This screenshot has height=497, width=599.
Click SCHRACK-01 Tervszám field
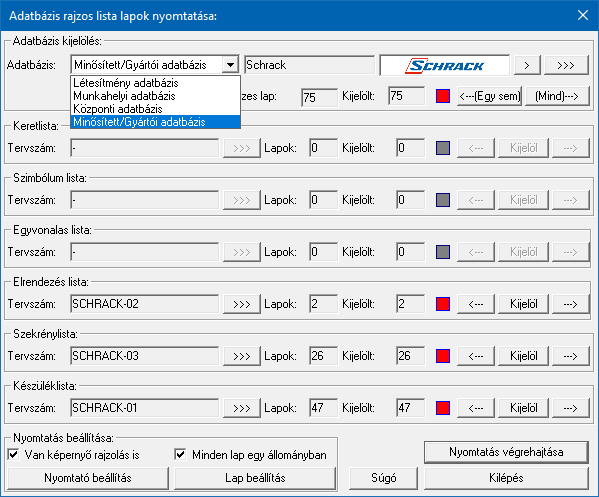coord(144,408)
